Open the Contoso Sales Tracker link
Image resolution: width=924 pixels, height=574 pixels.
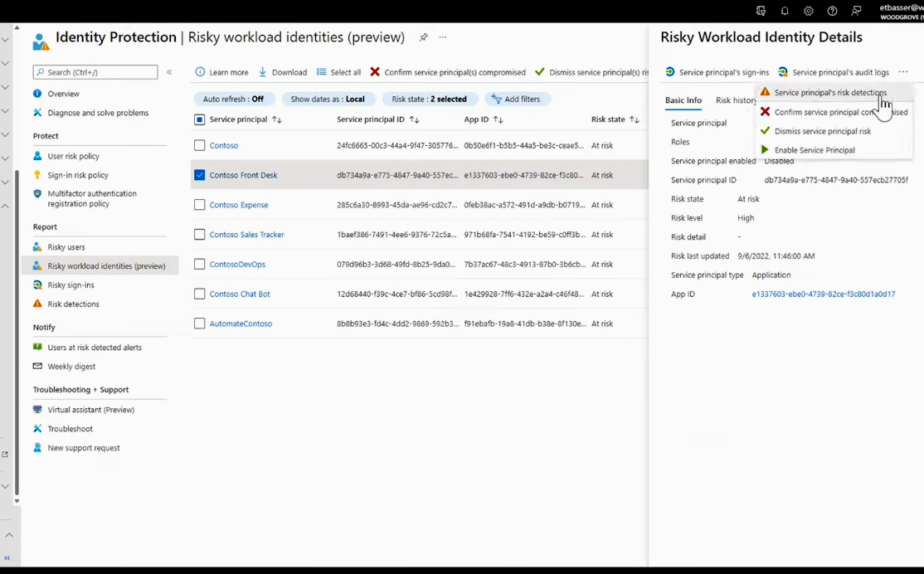click(247, 235)
